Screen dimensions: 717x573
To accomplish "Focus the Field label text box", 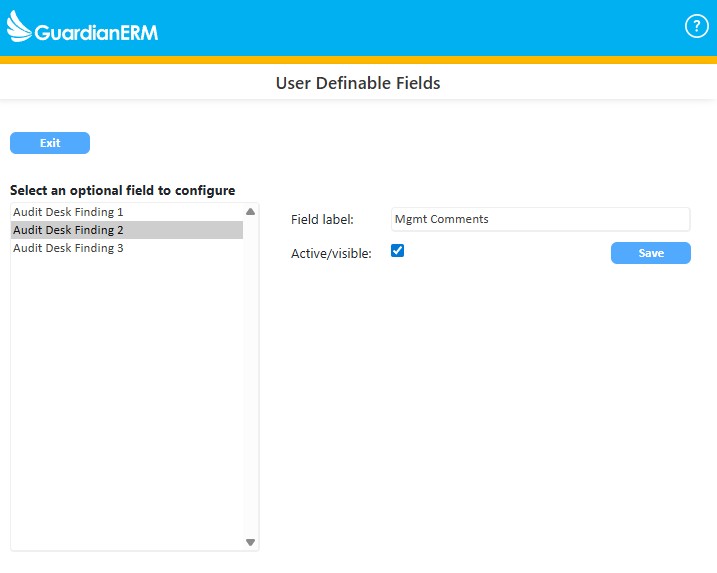I will point(540,219).
